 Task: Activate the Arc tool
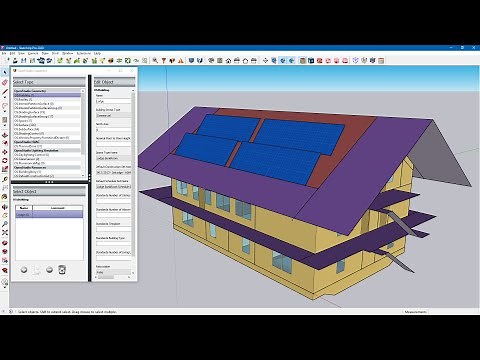coord(5,106)
